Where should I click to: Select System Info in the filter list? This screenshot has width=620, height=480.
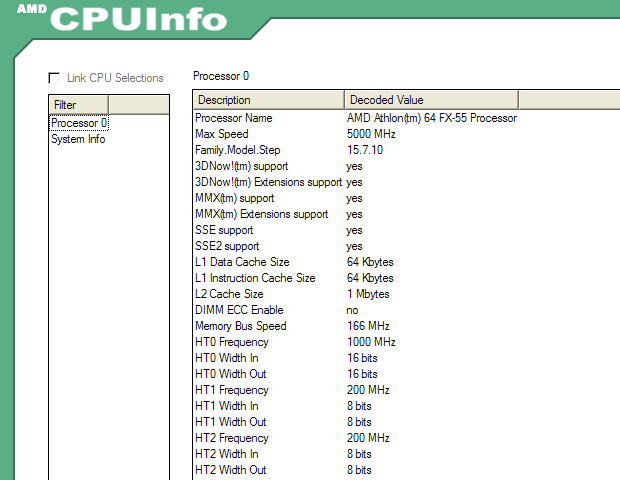pyautogui.click(x=78, y=139)
